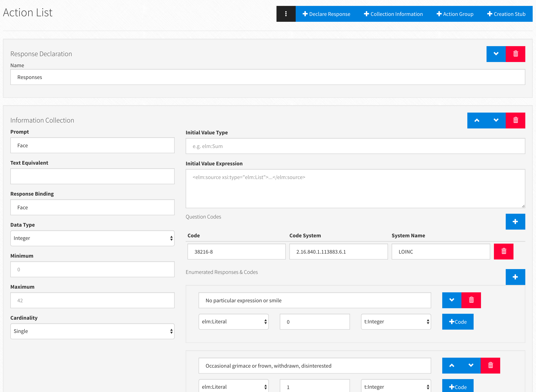
Task: Click the Action Group button
Action: [455, 14]
